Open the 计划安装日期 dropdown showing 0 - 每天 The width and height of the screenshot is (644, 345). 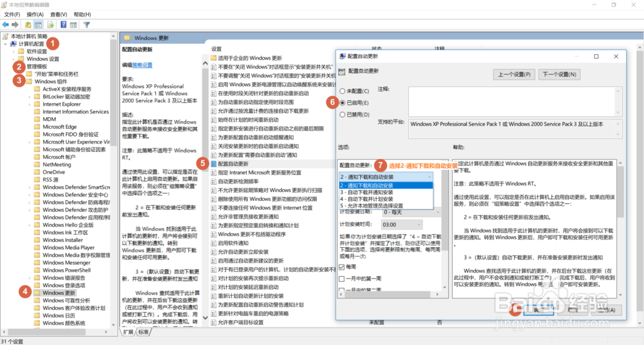click(x=412, y=212)
